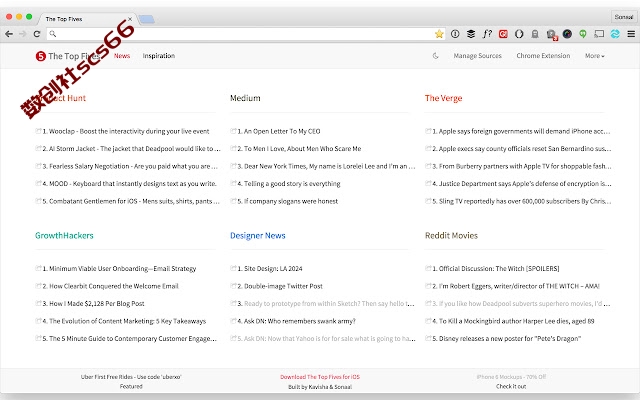Open To Men I Love article
Viewport: 640px width, 400px height.
pyautogui.click(x=299, y=149)
